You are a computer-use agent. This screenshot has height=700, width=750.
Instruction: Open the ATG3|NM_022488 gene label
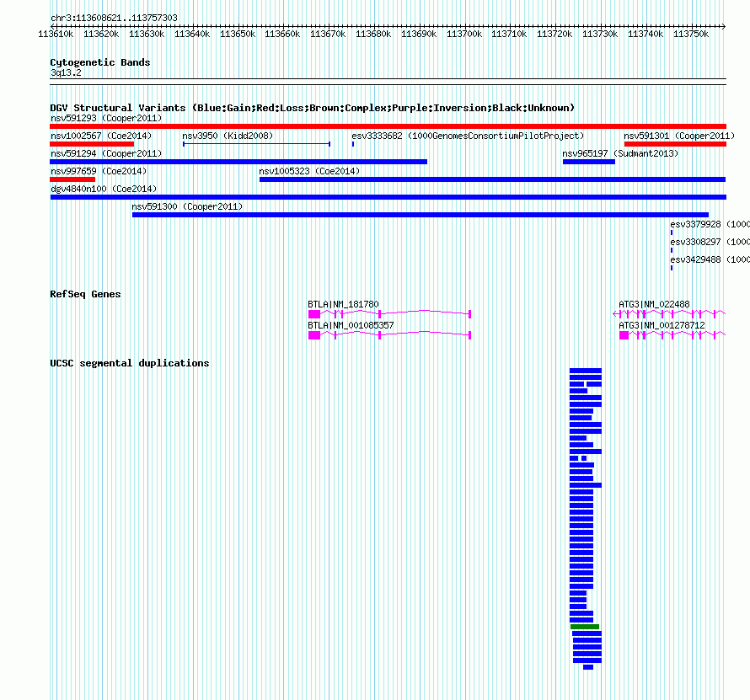(x=654, y=304)
